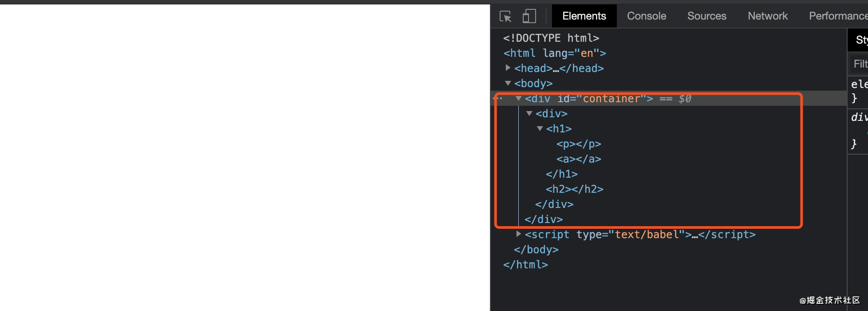Toggle the device toolbar icon

[529, 16]
